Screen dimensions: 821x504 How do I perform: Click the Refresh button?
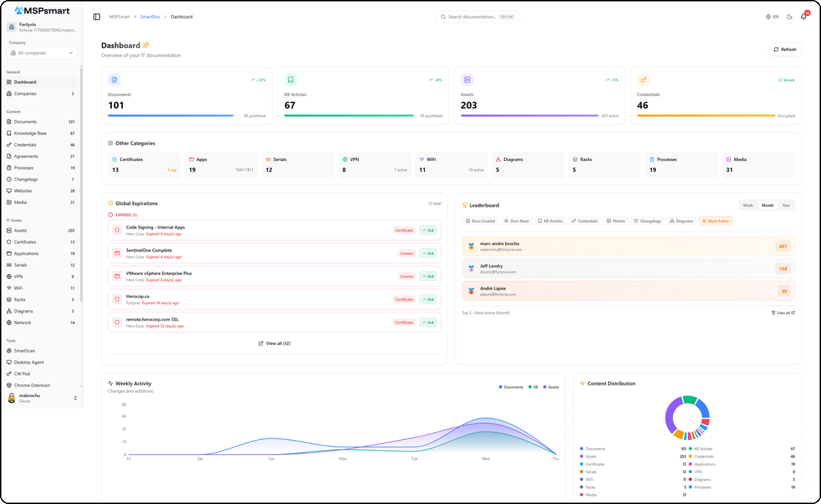point(784,49)
